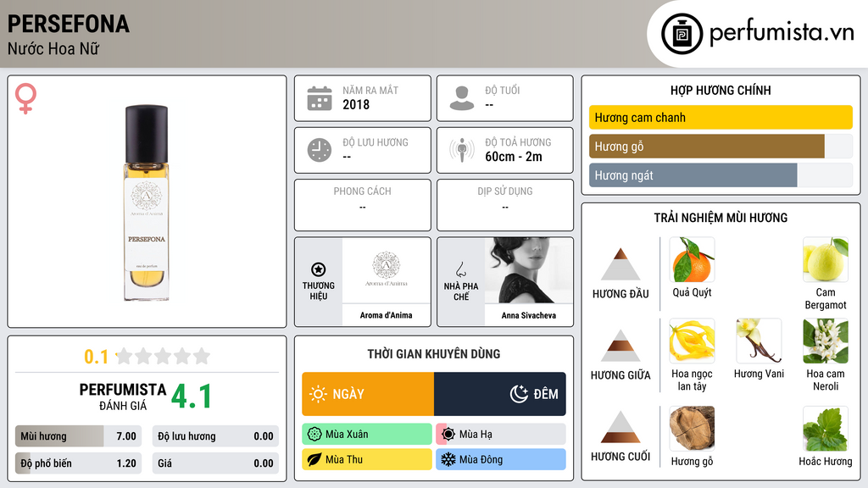Image resolution: width=868 pixels, height=488 pixels.
Task: Click the sun icon for Mùa Hạ
Action: point(448,435)
